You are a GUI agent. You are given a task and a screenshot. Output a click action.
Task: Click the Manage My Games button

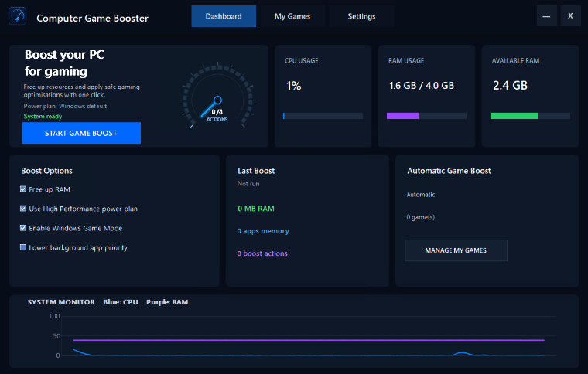pyautogui.click(x=456, y=250)
